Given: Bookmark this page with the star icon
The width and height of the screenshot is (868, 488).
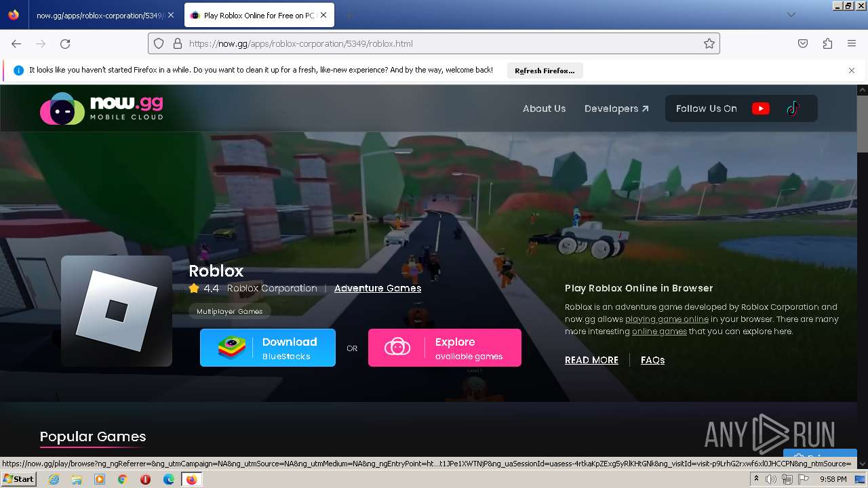Looking at the screenshot, I should 709,43.
